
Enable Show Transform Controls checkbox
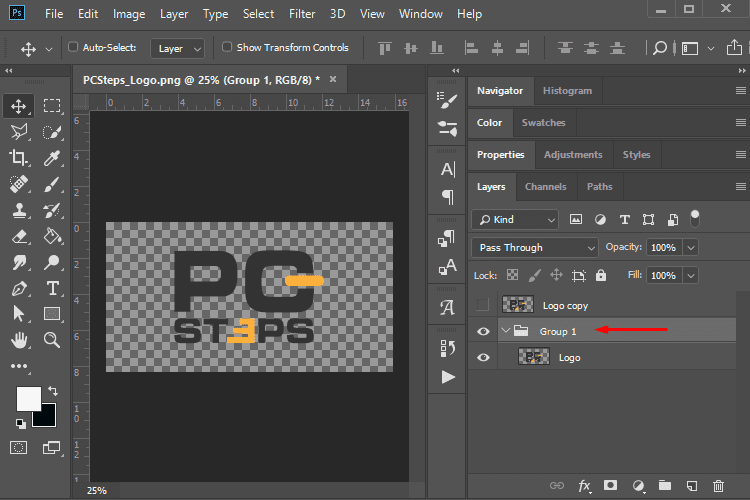[x=227, y=47]
